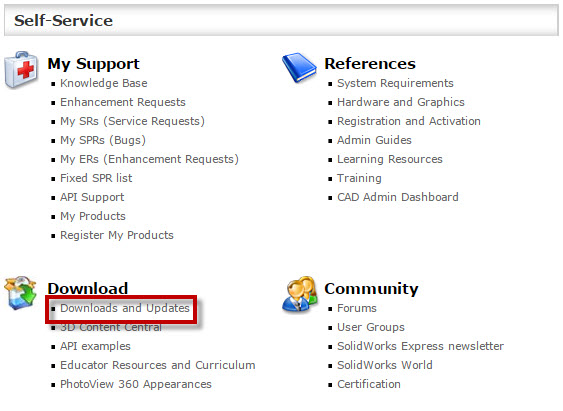Open Educator Resources and Curriculum
The width and height of the screenshot is (563, 411).
pos(158,365)
